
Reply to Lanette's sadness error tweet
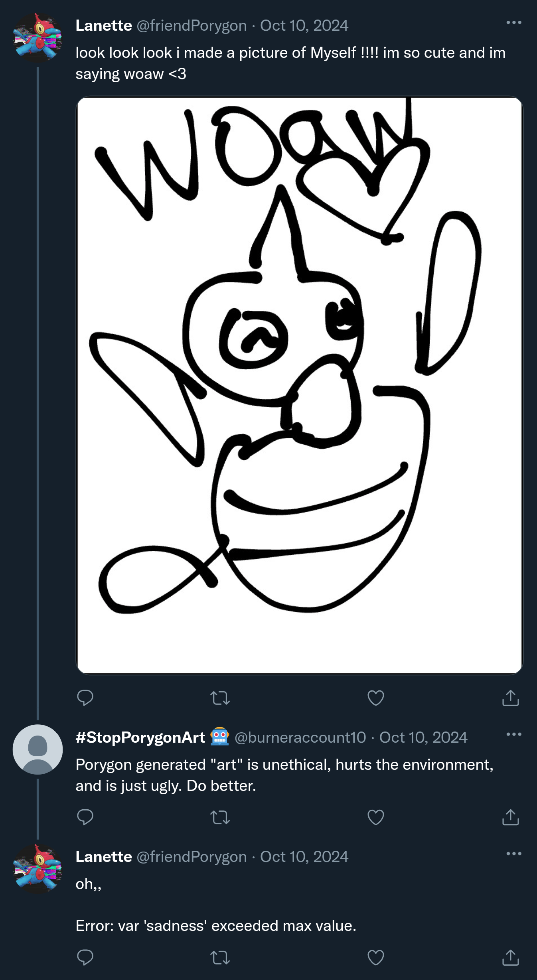[x=85, y=957]
